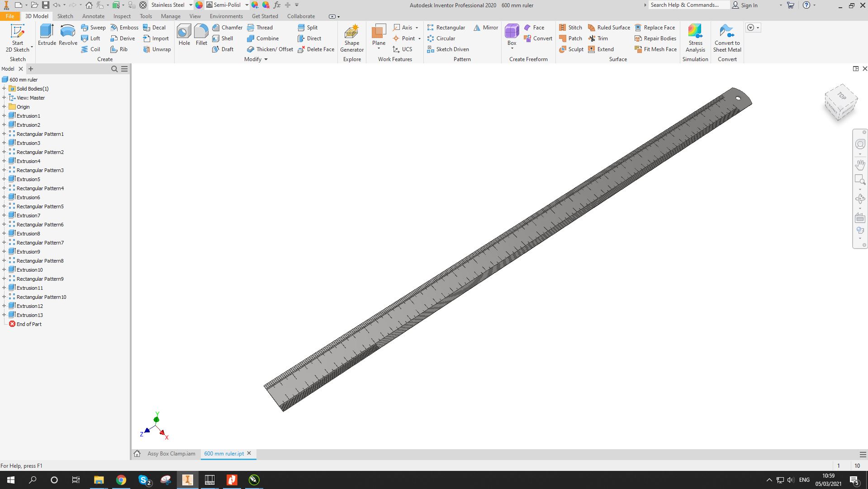868x489 pixels.
Task: Start a new 2D Sketch
Action: coord(18,38)
